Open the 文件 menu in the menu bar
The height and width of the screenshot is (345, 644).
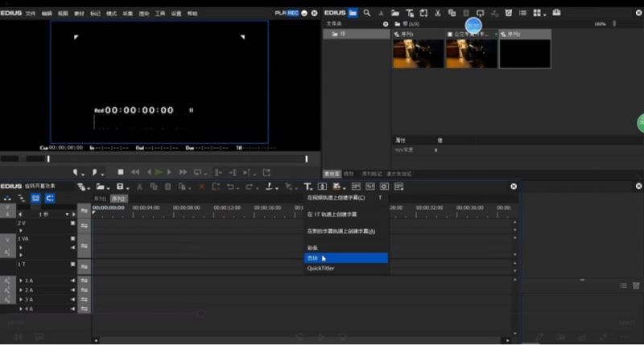[x=31, y=14]
